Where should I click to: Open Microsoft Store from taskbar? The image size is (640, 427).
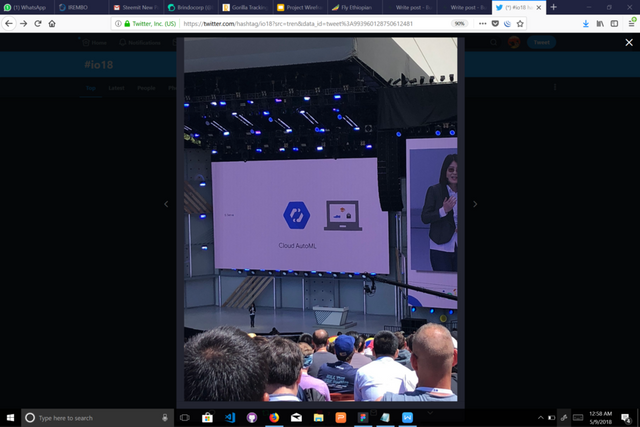tap(207, 418)
